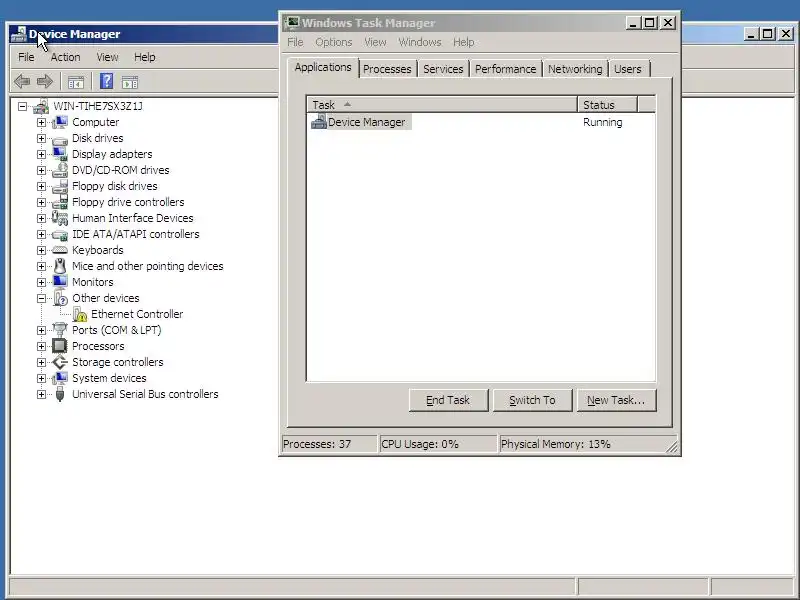Click the WIN-TIHE7SX3Z1J root computer icon
The height and width of the screenshot is (600, 800).
coord(41,106)
